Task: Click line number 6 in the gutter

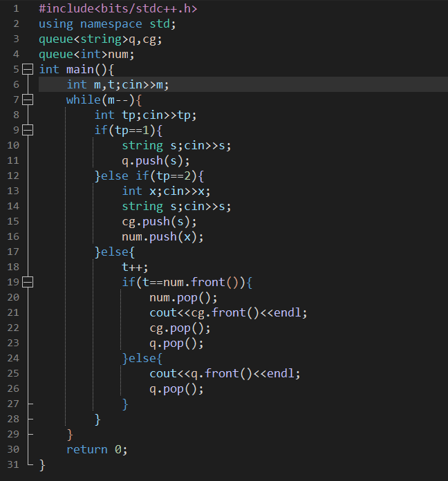Action: [17, 85]
